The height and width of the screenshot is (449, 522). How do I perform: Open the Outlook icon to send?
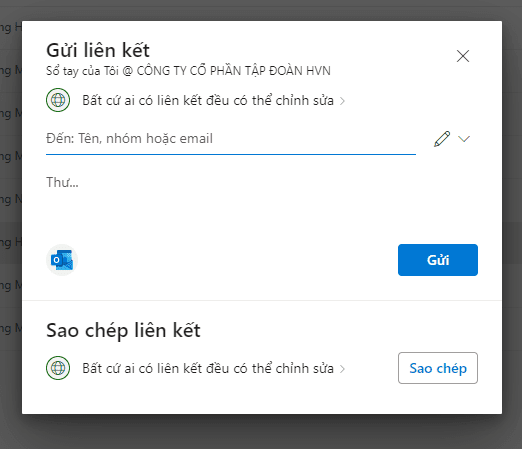(62, 260)
